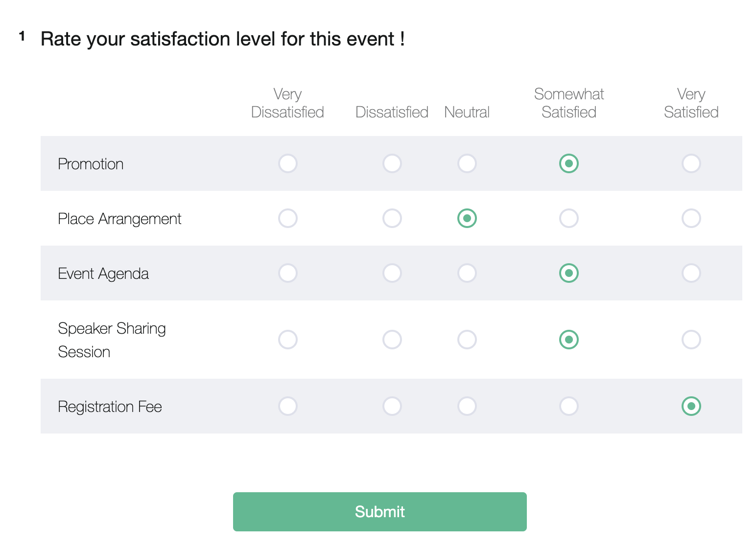Mark Somewhat Satisfied for Place Arrangement
Viewport: 756px width, 548px height.
click(x=568, y=219)
